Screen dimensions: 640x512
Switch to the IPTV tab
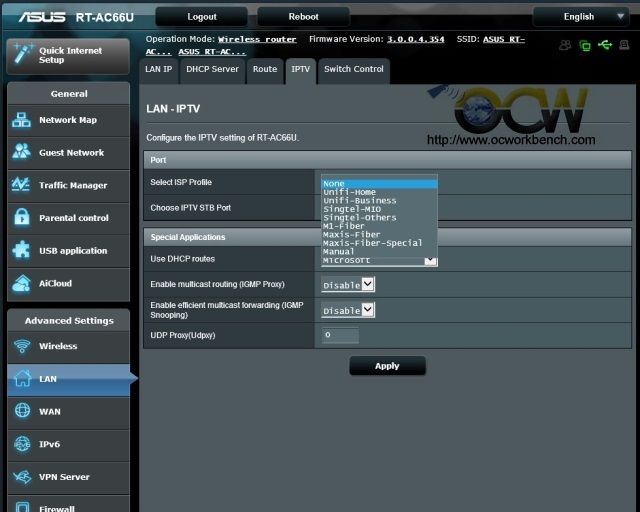click(x=300, y=70)
